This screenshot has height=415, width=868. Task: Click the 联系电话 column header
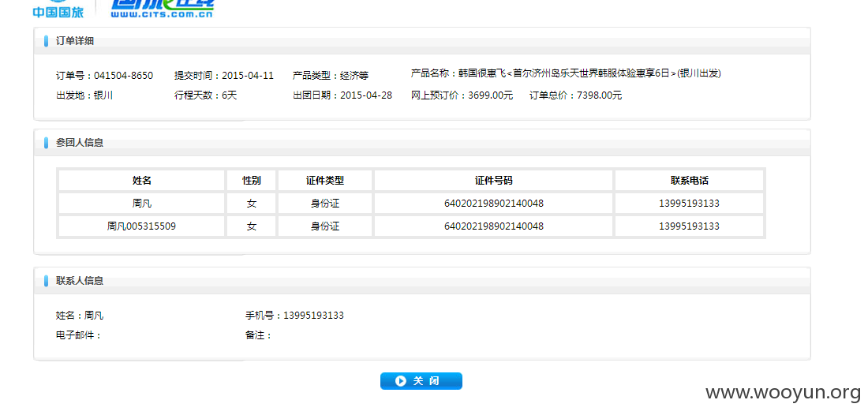point(689,181)
